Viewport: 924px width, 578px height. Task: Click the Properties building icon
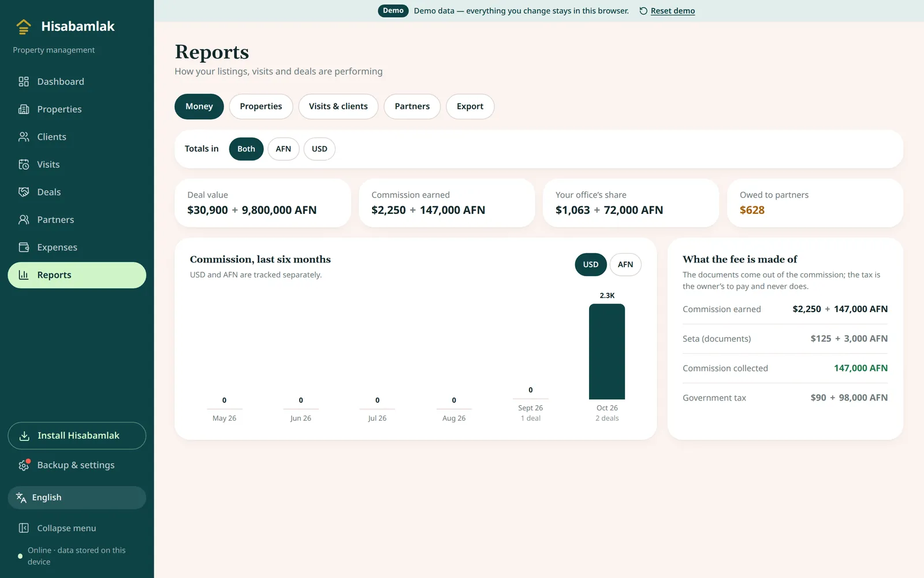24,109
